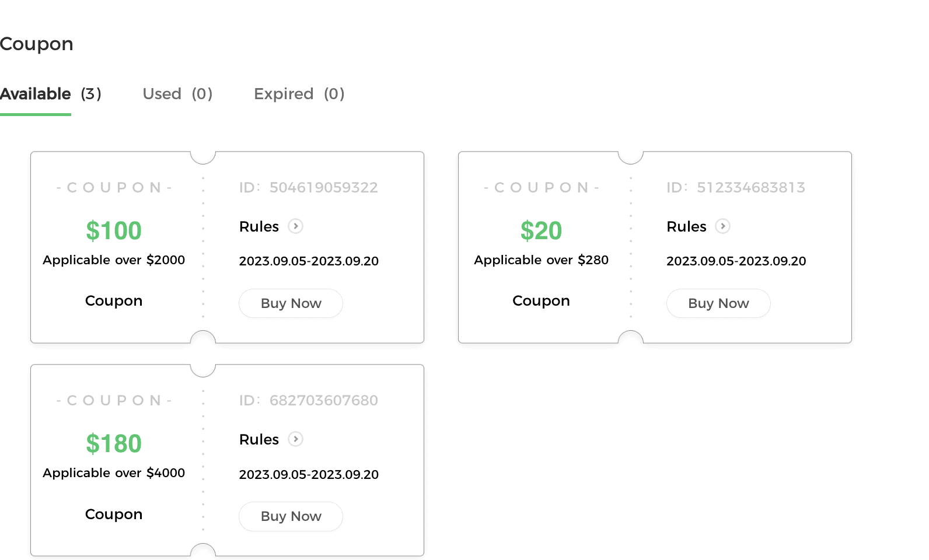Expand Rules text on the $100 coupon
The width and height of the screenshot is (929, 560).
click(259, 226)
